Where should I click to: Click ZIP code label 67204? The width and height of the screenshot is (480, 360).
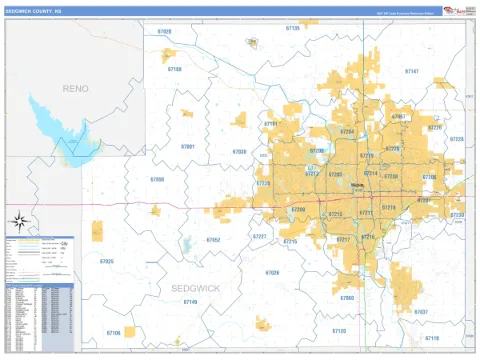347,132
